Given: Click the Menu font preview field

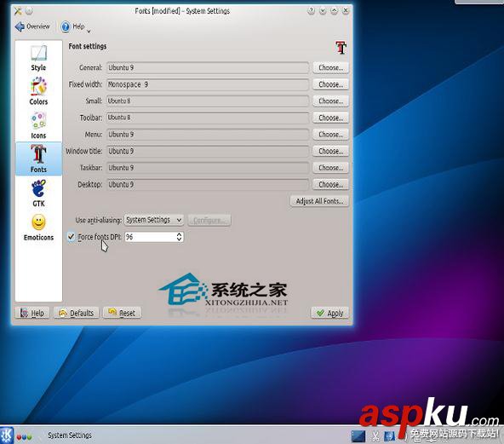Looking at the screenshot, I should pos(208,135).
